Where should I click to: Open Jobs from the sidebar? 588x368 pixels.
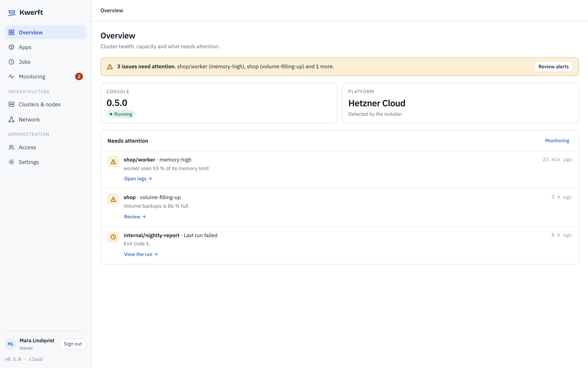[x=46, y=62]
